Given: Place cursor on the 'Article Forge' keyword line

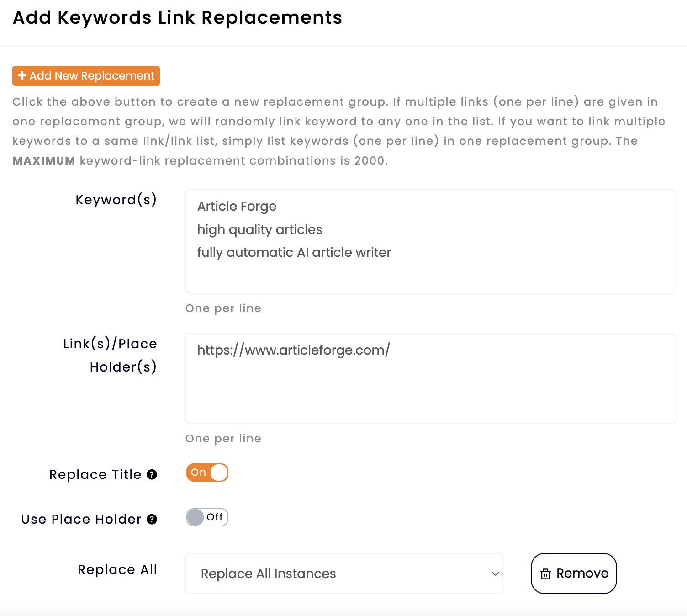Looking at the screenshot, I should (237, 207).
